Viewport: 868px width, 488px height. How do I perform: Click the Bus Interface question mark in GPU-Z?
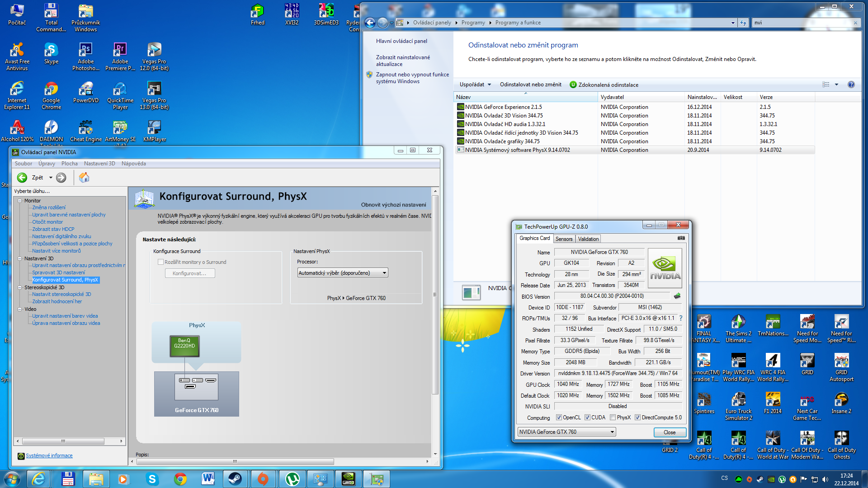click(x=681, y=318)
